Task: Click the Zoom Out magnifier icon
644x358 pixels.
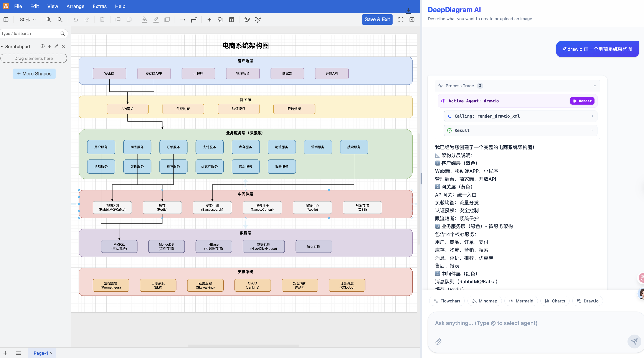Action: click(x=60, y=20)
